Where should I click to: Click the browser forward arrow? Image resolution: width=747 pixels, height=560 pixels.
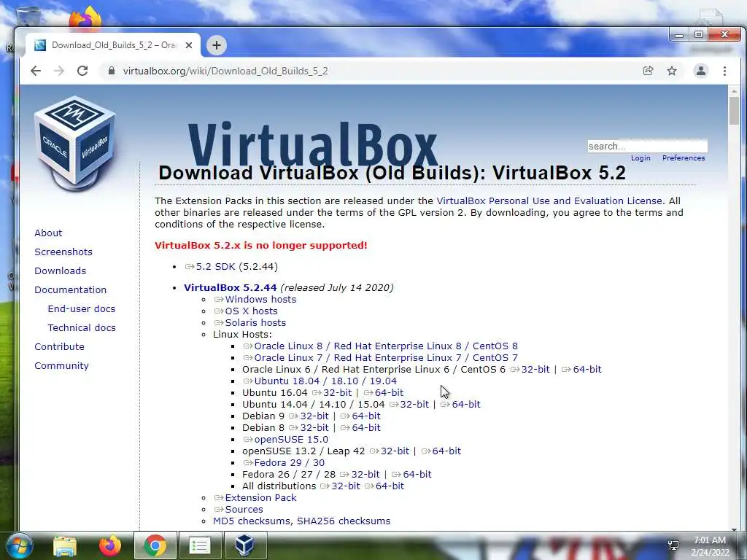tap(59, 71)
